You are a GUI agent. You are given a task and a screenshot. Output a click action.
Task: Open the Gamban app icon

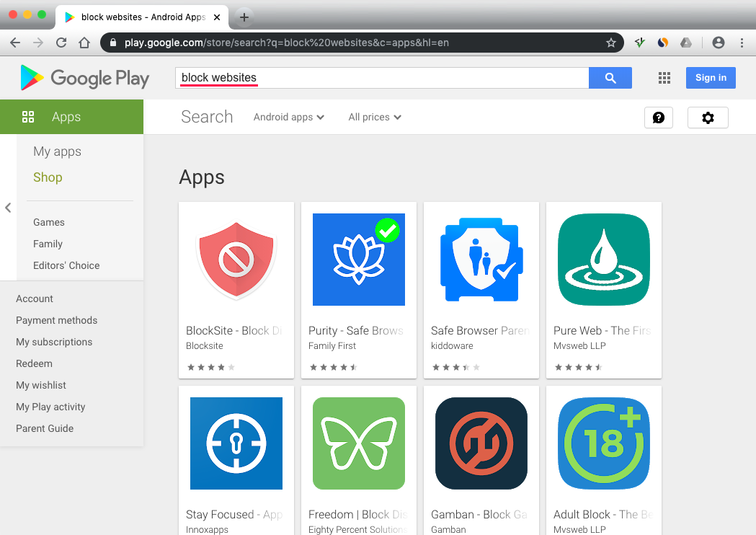481,443
